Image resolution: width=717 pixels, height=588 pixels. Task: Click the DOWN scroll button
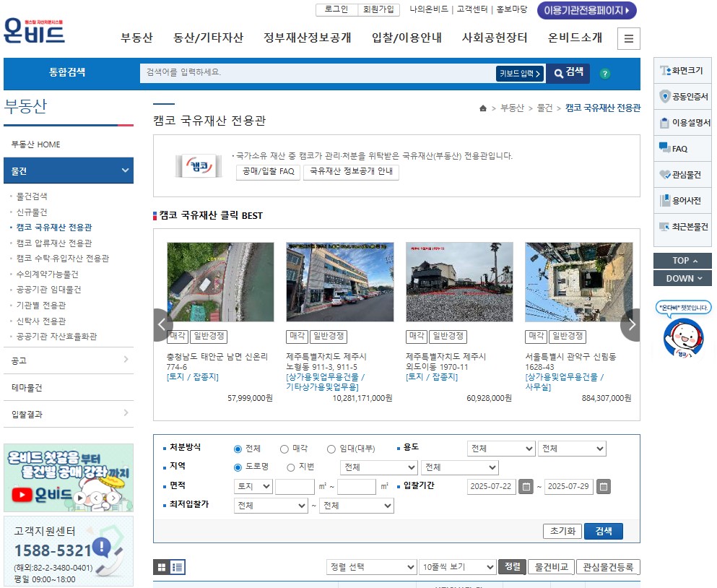[x=682, y=278]
